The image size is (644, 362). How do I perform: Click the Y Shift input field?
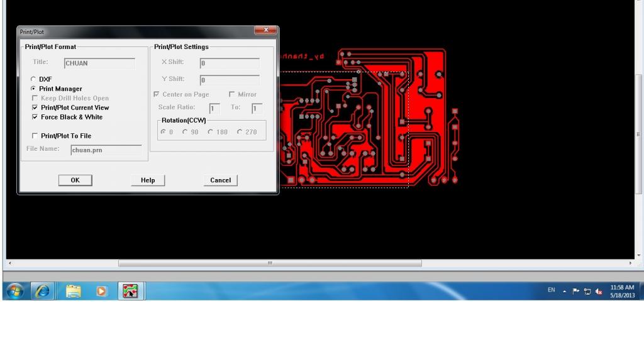click(x=230, y=80)
